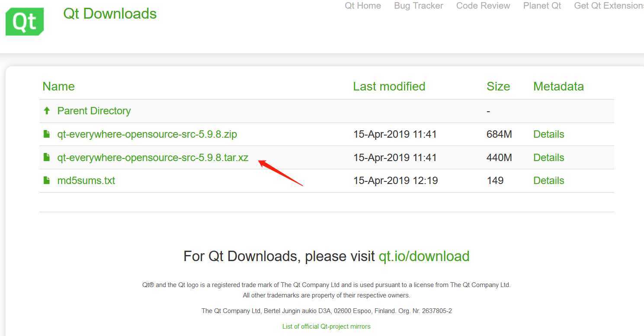Visit the qt.io/download link

click(x=424, y=256)
